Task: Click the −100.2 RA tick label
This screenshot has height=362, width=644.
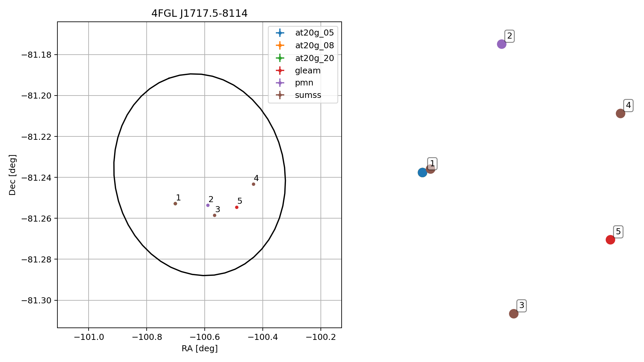Action: pos(320,337)
